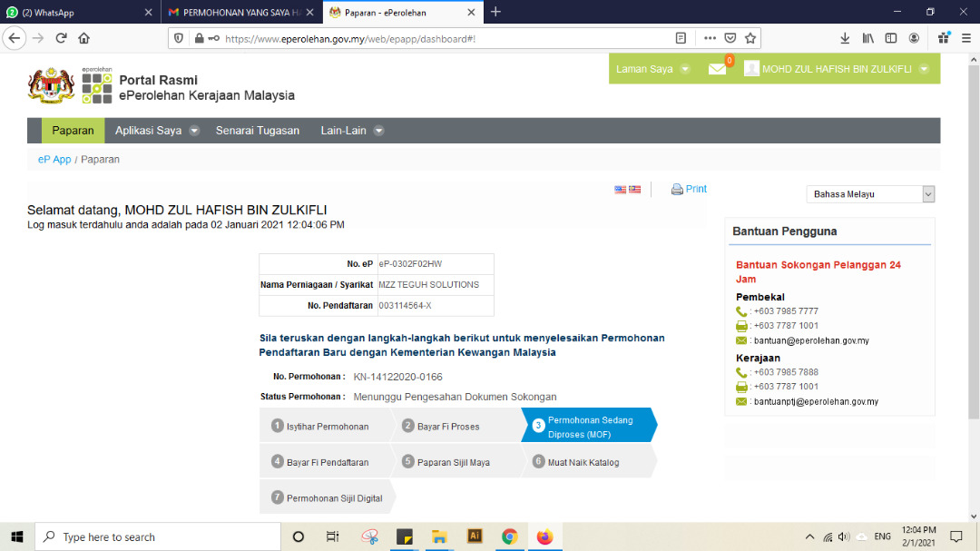The height and width of the screenshot is (551, 980).
Task: Open the Senarai Tugasan menu item
Action: (258, 131)
